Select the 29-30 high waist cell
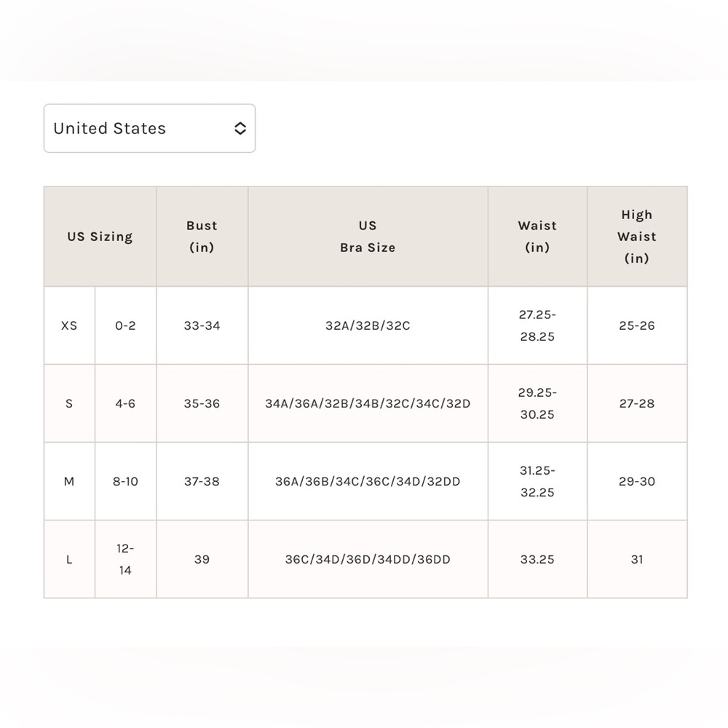The image size is (728, 728). [x=637, y=481]
